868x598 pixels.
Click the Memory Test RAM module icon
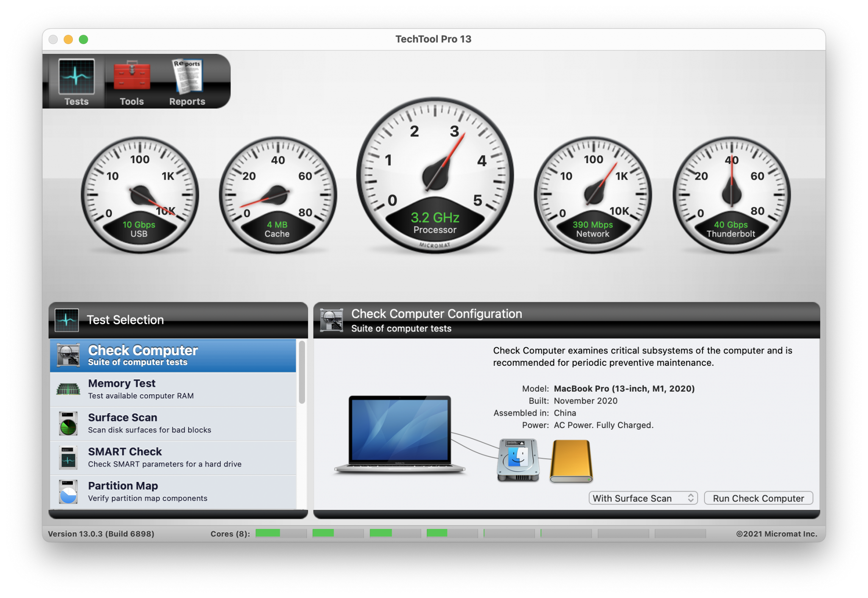tap(68, 389)
